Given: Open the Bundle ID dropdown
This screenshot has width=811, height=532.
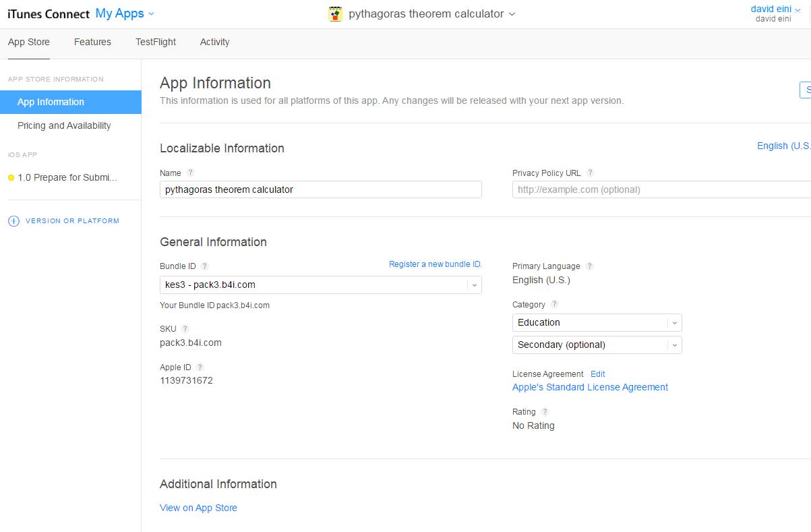Looking at the screenshot, I should tap(474, 285).
